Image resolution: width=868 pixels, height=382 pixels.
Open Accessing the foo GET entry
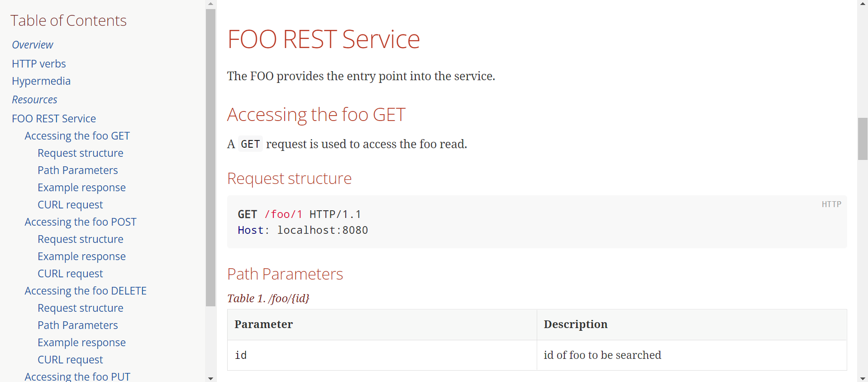tap(77, 136)
